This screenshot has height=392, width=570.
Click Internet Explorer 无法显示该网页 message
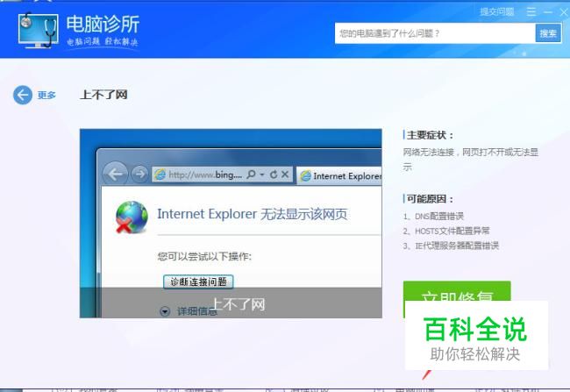click(x=253, y=214)
